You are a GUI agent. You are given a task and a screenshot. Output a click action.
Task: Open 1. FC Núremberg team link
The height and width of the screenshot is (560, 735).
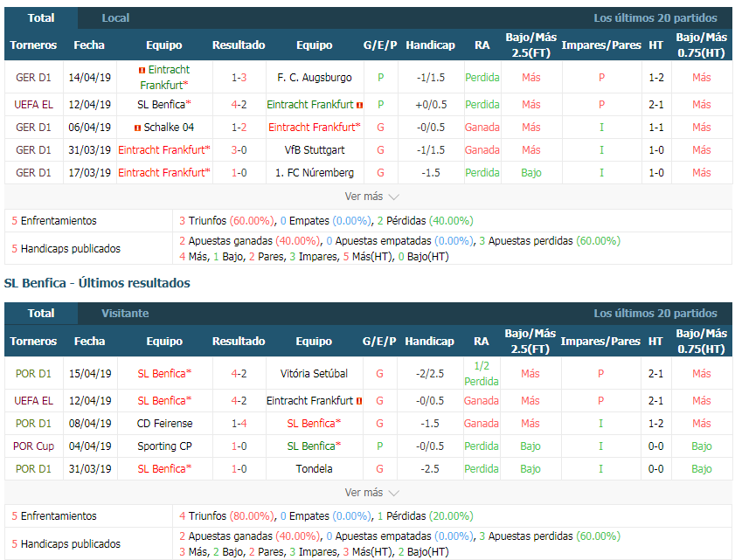point(314,173)
